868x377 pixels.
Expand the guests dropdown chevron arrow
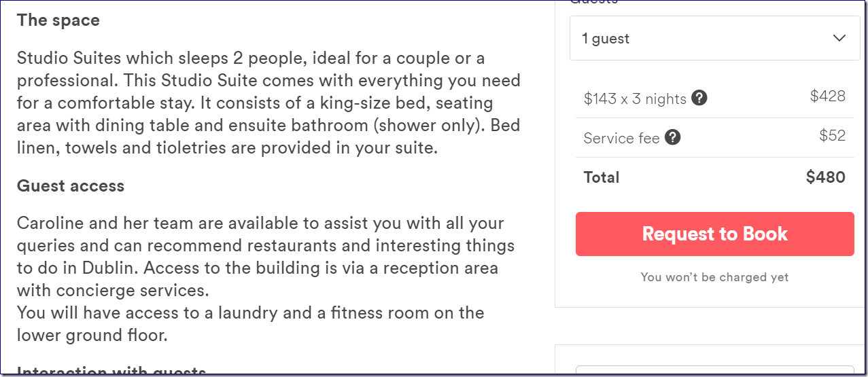click(839, 39)
